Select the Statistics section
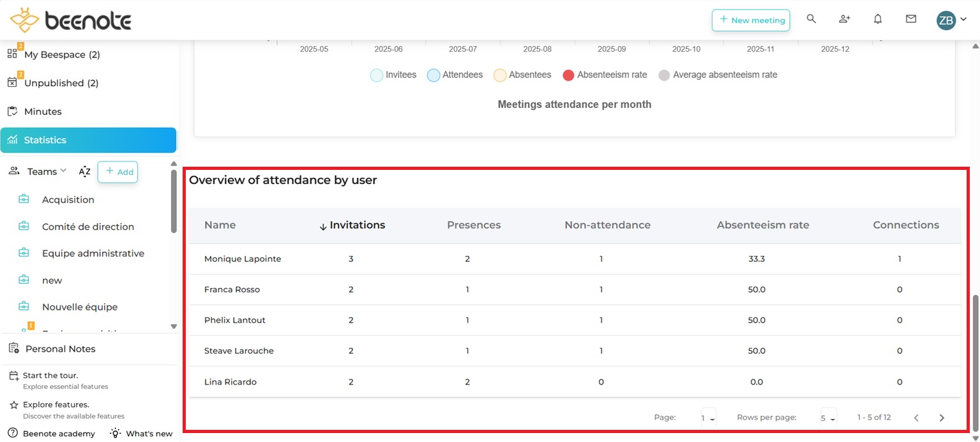This screenshot has width=980, height=442. pos(46,140)
